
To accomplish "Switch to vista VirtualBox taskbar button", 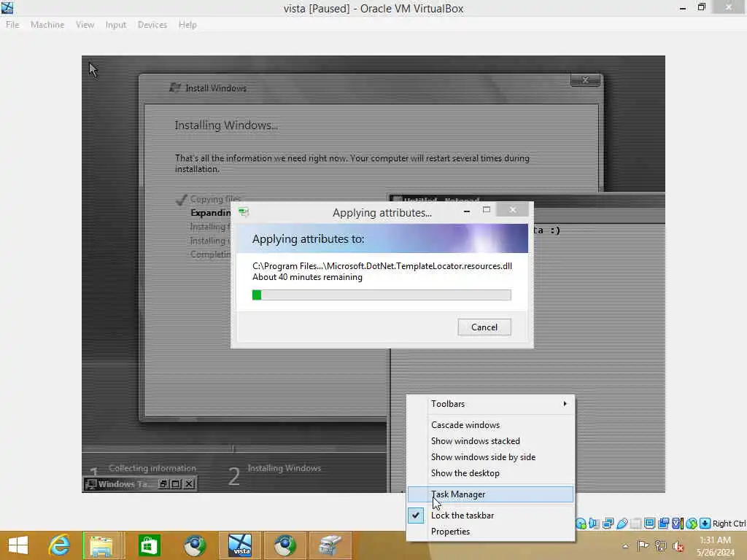I will pyautogui.click(x=239, y=545).
